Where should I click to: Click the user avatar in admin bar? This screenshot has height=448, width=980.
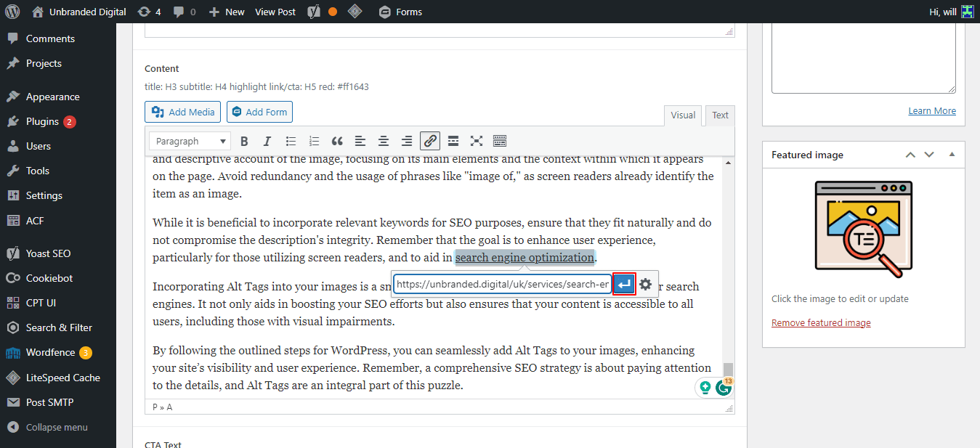click(967, 12)
